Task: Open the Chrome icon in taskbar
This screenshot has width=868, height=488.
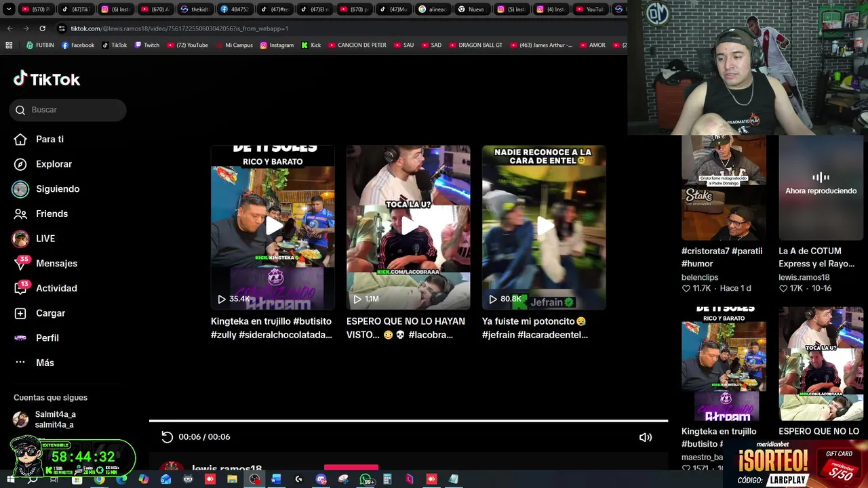Action: pos(99,479)
